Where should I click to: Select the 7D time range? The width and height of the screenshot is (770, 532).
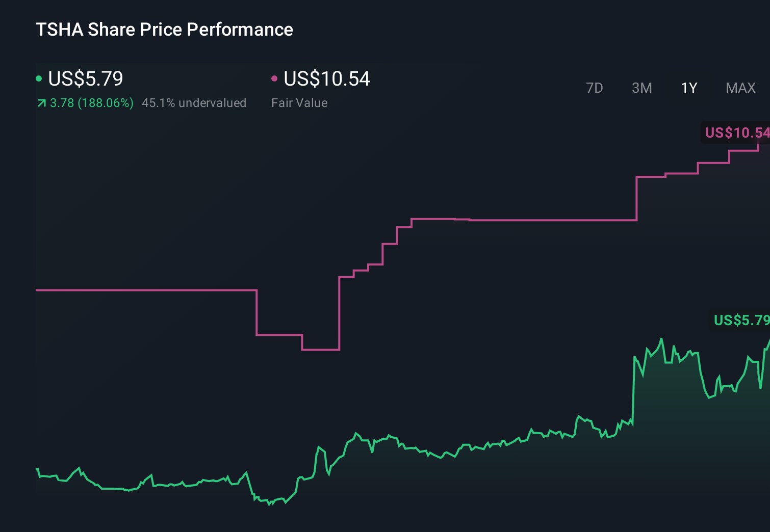595,88
